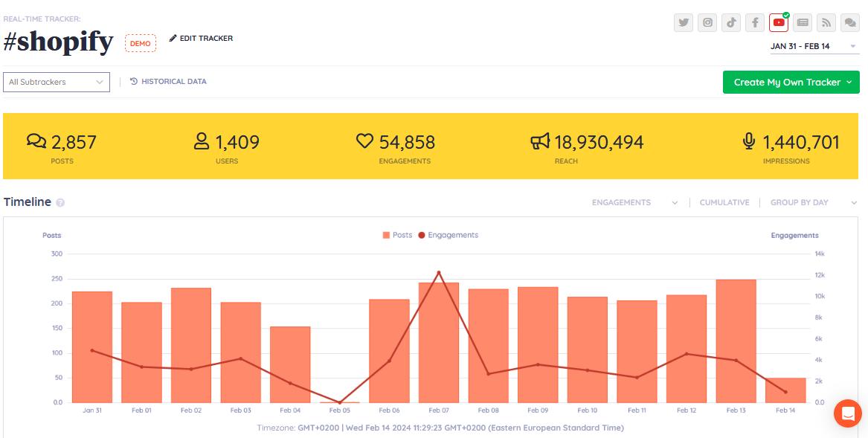
Task: Click the Timeline section heading
Action: click(27, 202)
